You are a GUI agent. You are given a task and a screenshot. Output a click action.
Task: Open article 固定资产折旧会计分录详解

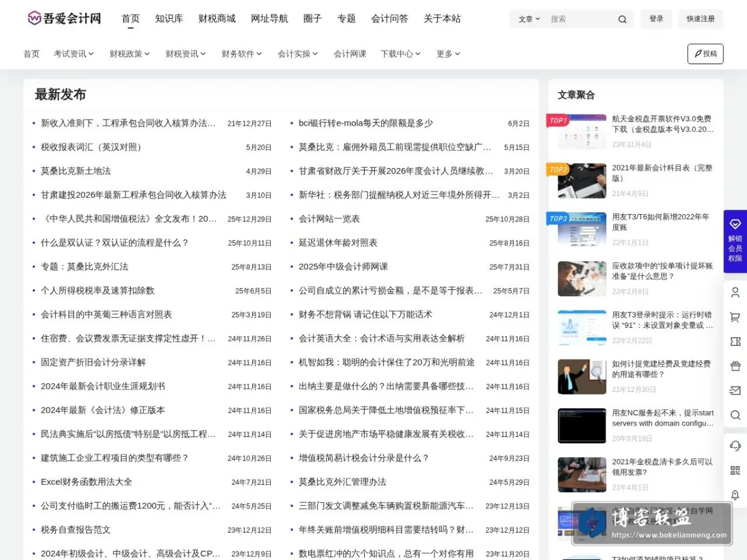click(x=93, y=362)
